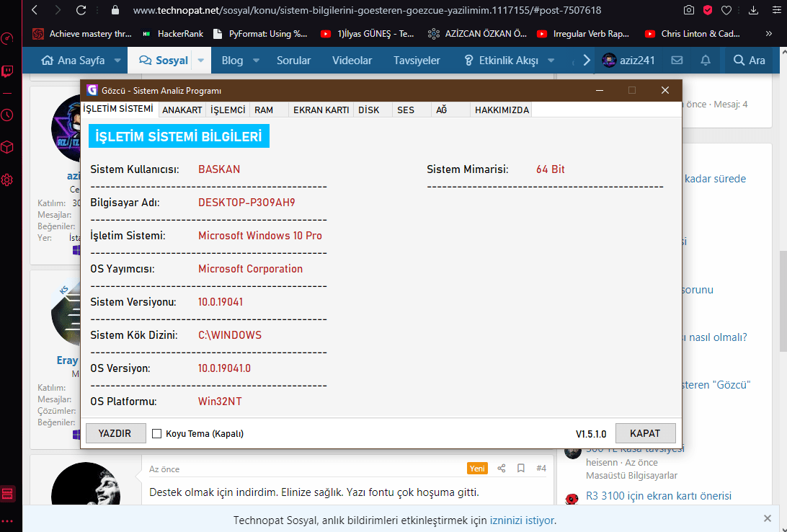Click the red panel icon near sidebar bottom
This screenshot has height=532, width=787.
[7, 495]
